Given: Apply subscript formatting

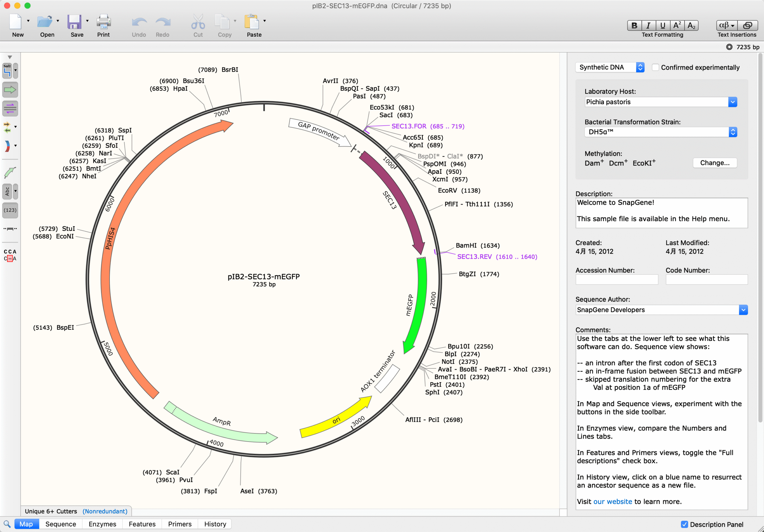Looking at the screenshot, I should click(691, 25).
